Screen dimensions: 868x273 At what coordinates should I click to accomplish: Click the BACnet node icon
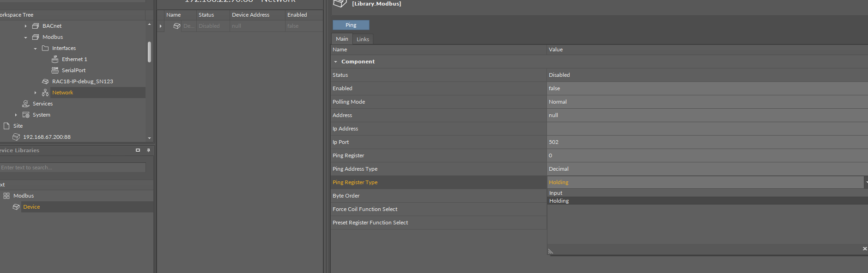coord(36,26)
